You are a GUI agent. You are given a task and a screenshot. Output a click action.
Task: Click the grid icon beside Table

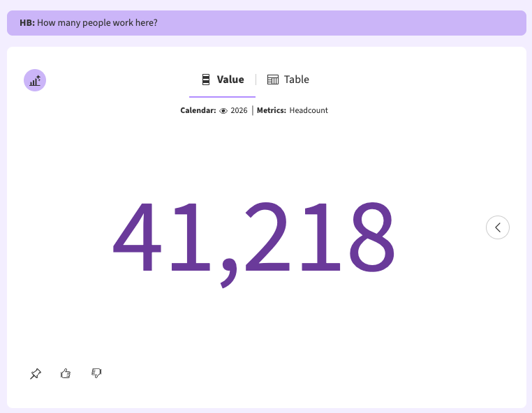click(273, 80)
